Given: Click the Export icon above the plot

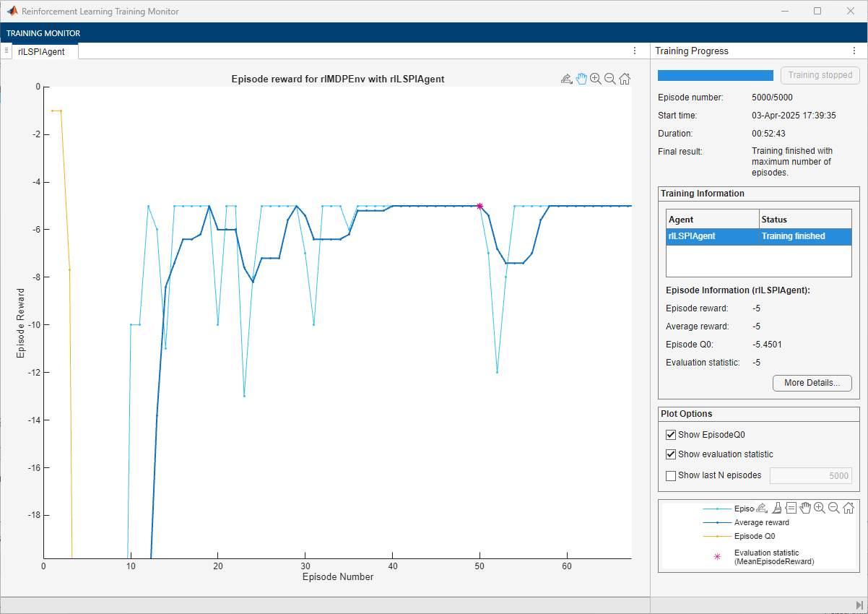Looking at the screenshot, I should tap(567, 79).
